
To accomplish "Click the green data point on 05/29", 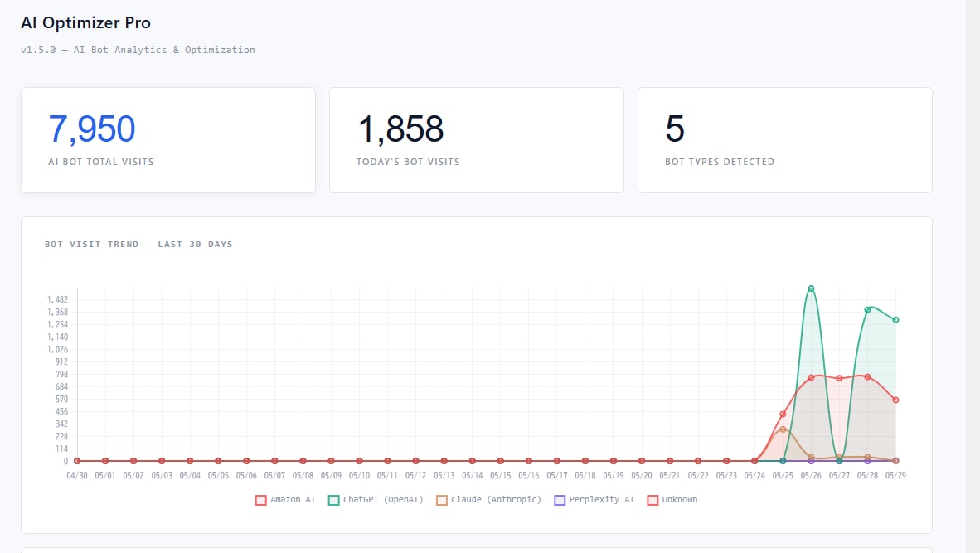I will (896, 320).
